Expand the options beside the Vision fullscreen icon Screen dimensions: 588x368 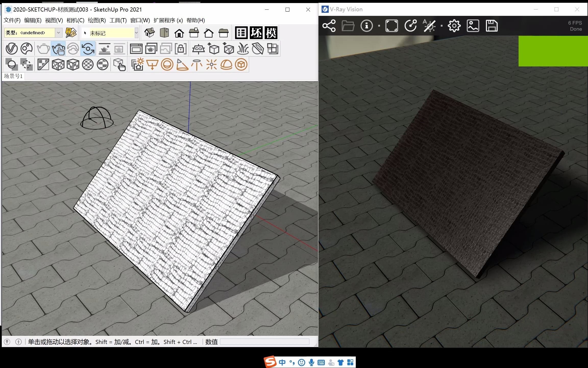(379, 26)
